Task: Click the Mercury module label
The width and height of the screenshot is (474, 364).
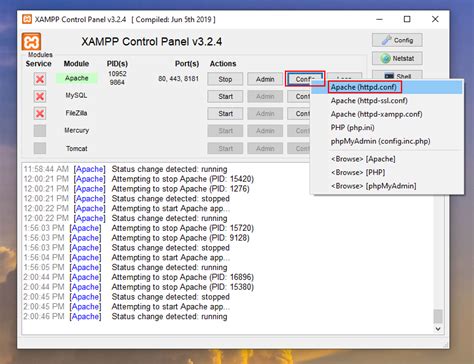Action: [x=77, y=130]
